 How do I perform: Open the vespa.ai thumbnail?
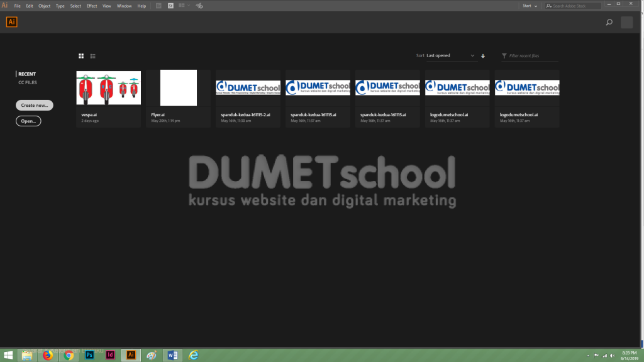108,88
